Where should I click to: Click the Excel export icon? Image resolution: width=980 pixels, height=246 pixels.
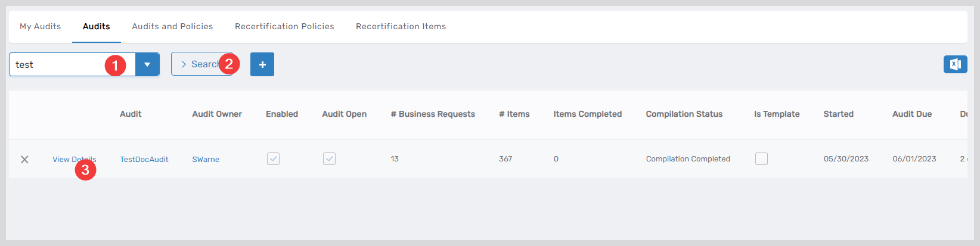[x=955, y=64]
